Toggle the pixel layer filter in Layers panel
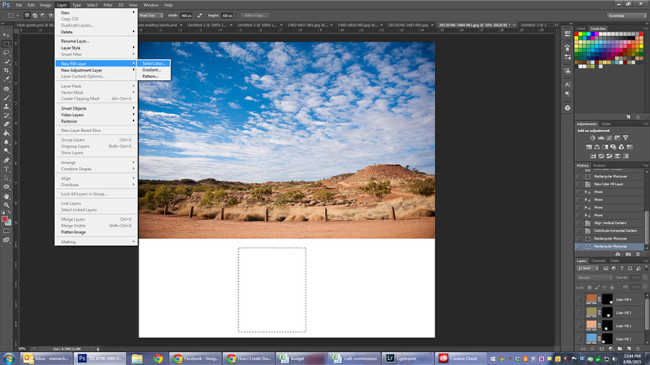The height and width of the screenshot is (365, 650). point(605,268)
